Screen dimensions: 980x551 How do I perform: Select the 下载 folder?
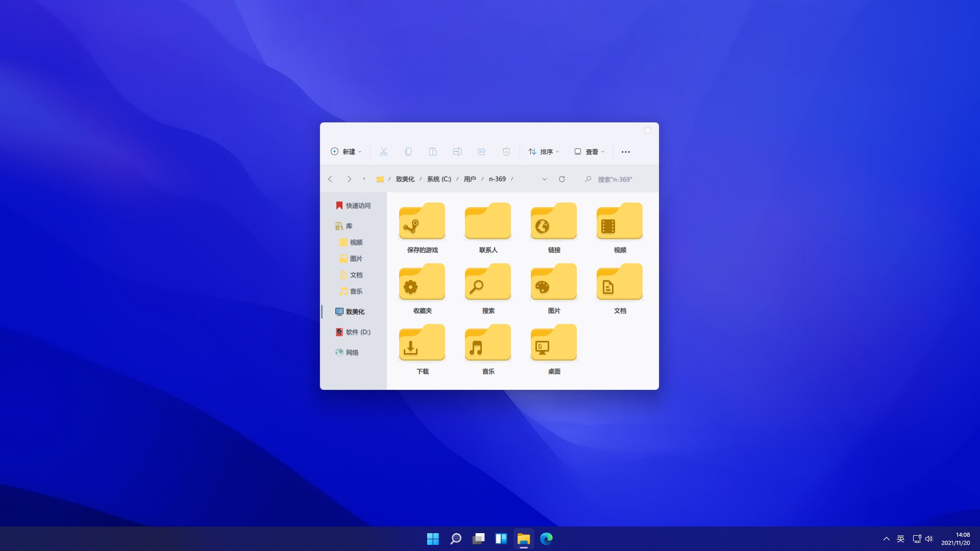pyautogui.click(x=422, y=349)
